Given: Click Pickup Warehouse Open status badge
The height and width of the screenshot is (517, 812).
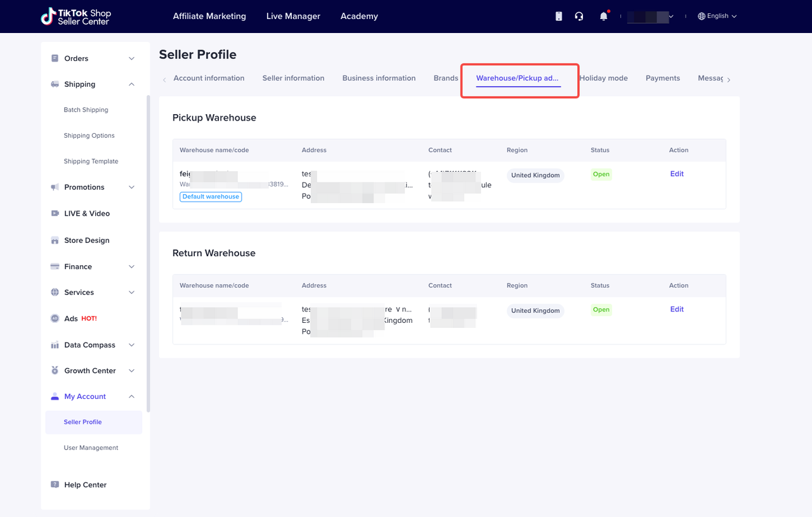Looking at the screenshot, I should click(x=601, y=174).
